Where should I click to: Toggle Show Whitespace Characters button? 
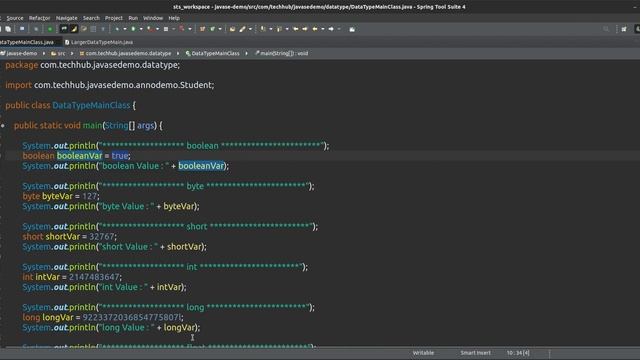click(x=103, y=29)
